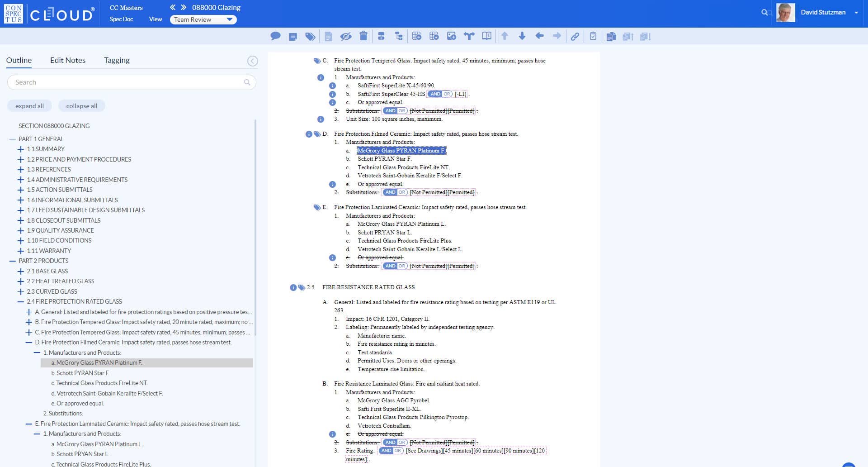
Task: Click the chain link icon
Action: (575, 37)
